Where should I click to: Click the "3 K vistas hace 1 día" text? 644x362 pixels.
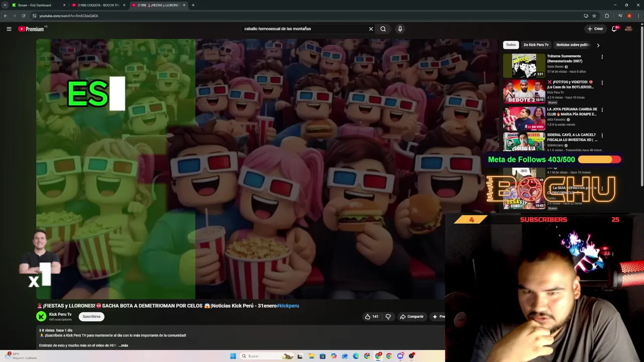tap(55, 330)
